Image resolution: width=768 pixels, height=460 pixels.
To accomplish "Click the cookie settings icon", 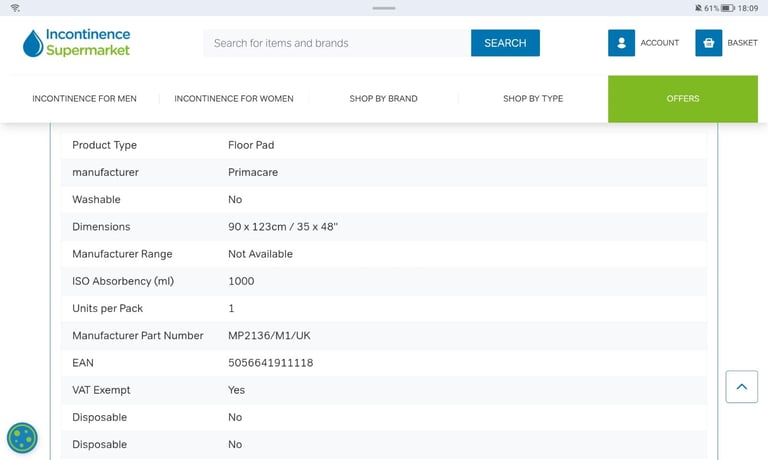I will [22, 437].
